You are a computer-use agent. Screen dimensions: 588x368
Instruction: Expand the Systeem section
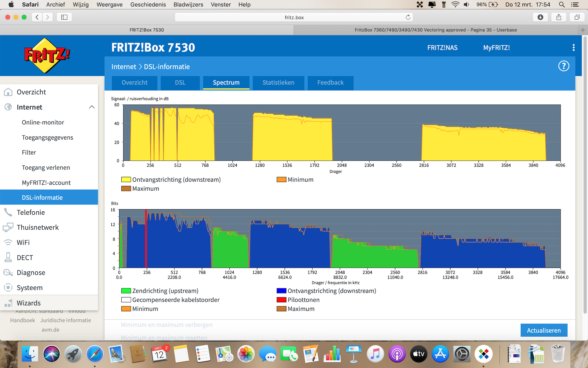(30, 288)
